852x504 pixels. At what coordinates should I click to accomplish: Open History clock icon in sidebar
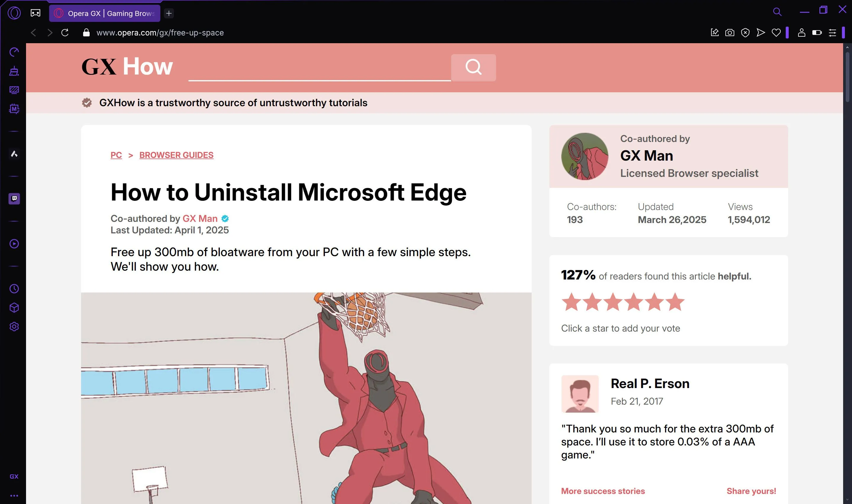(x=14, y=289)
